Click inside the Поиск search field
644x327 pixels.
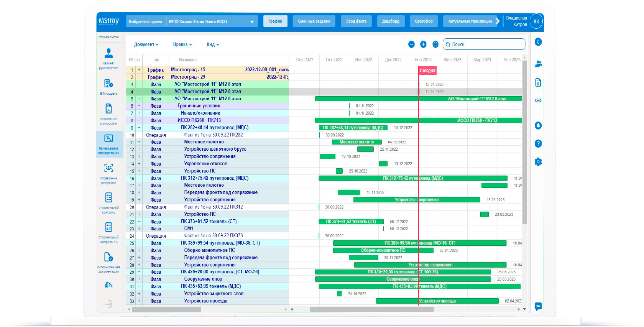tap(484, 44)
